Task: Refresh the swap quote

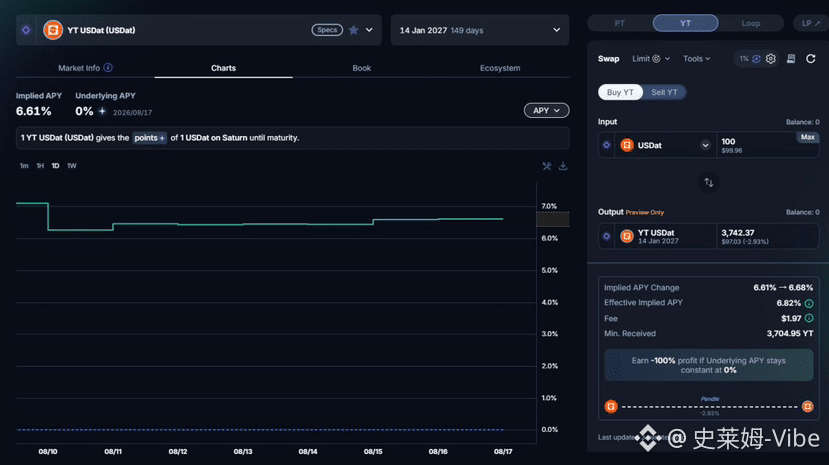Action: [810, 59]
